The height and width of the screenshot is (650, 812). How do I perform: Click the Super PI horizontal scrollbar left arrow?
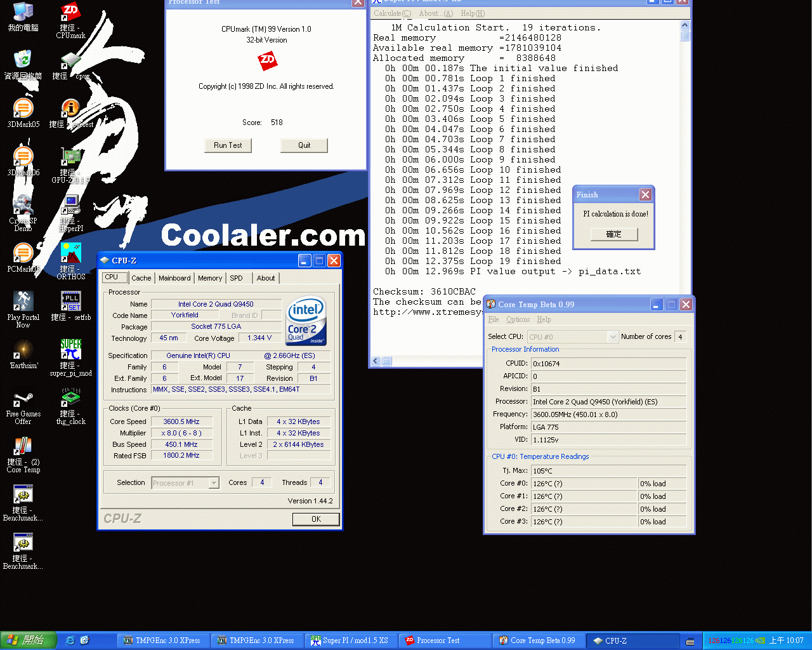click(x=376, y=361)
